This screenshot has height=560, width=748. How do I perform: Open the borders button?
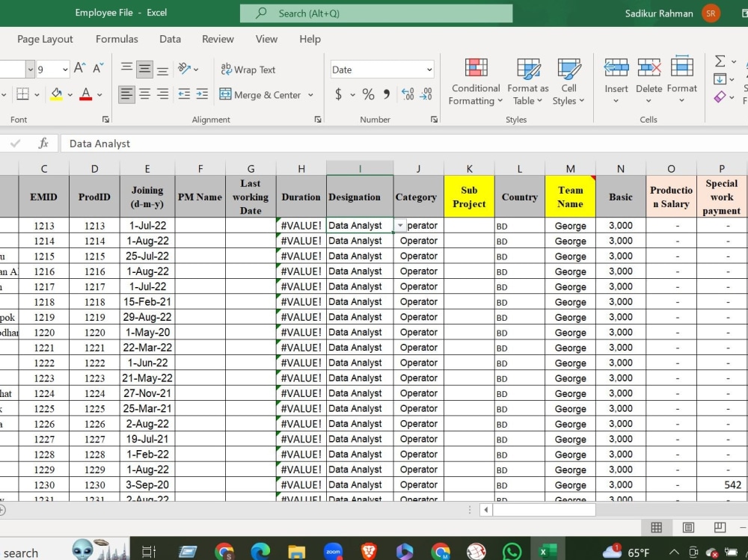coord(22,94)
